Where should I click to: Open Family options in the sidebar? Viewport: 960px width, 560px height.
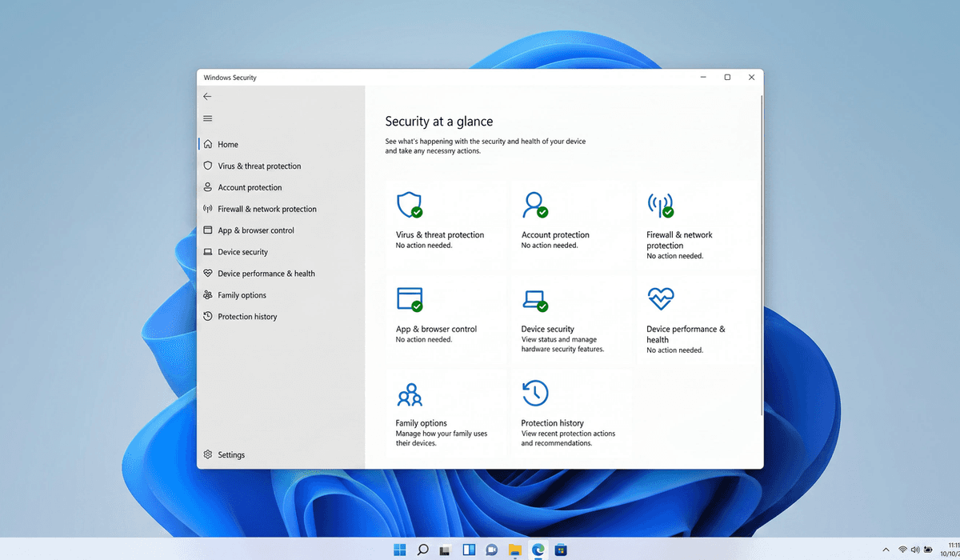(280, 295)
